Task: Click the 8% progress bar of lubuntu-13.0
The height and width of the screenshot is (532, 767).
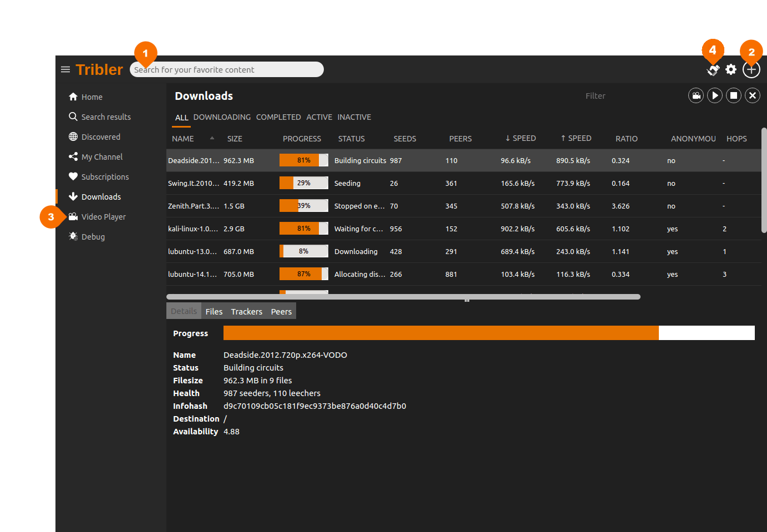Action: [304, 251]
